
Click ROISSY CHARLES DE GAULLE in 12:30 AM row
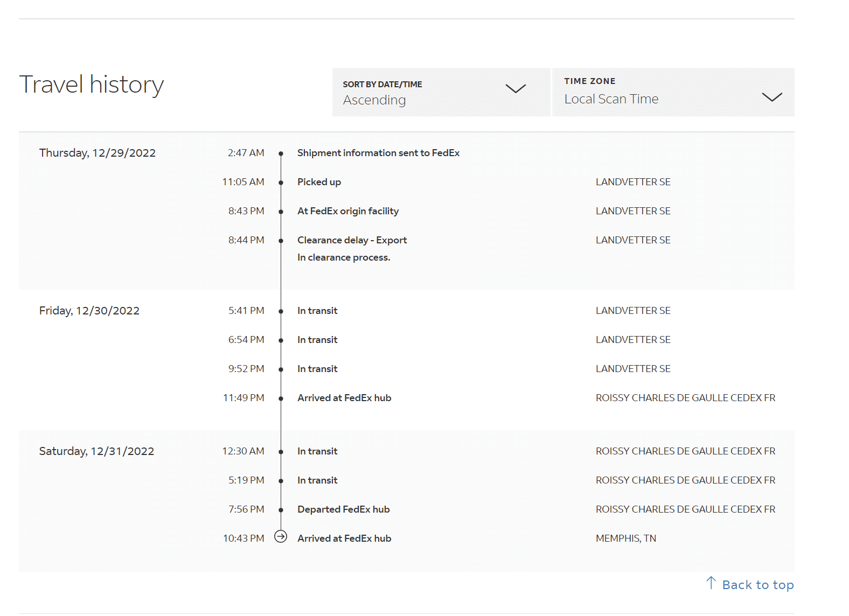coord(686,451)
